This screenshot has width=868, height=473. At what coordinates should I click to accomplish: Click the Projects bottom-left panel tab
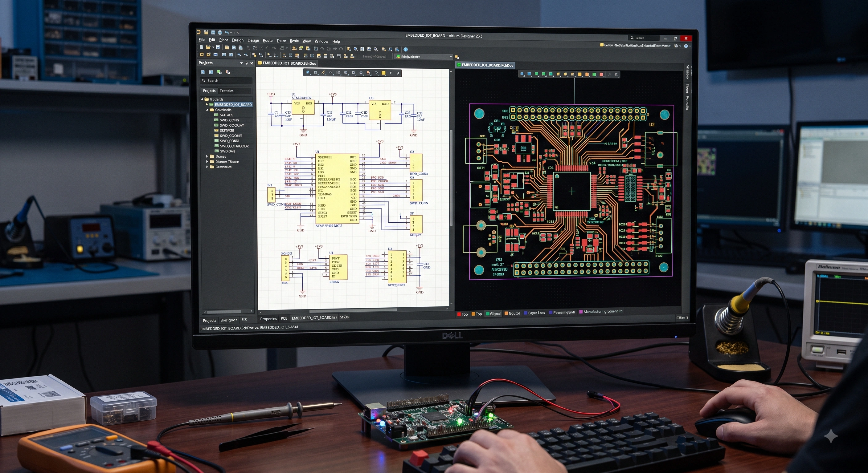click(209, 321)
